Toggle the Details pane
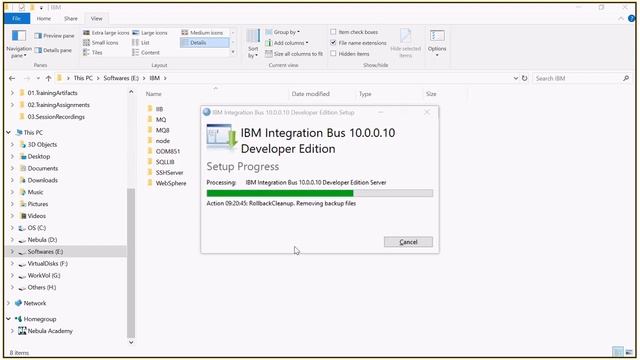640x360 pixels. (x=53, y=50)
